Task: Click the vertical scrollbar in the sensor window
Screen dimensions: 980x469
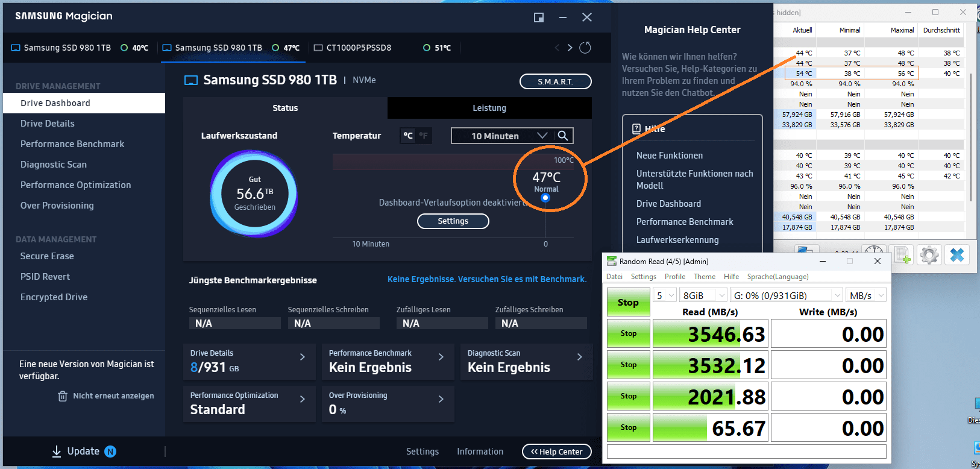Action: point(971,137)
